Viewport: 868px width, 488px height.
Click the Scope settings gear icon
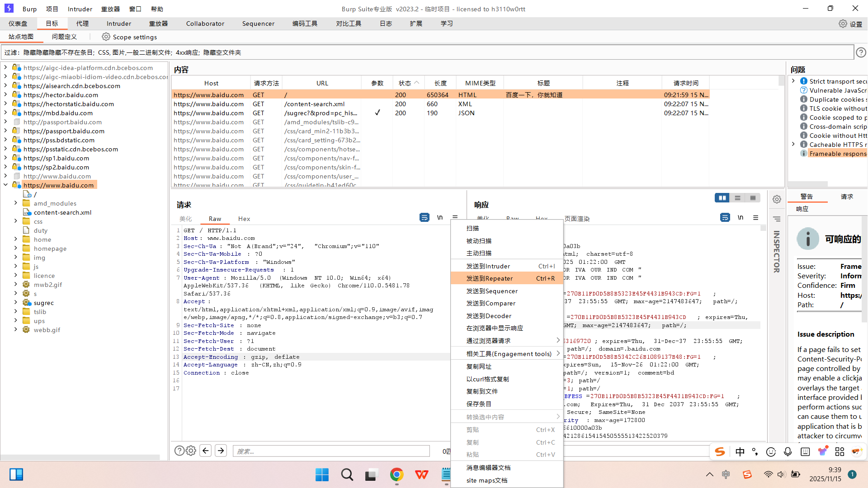[x=106, y=37]
